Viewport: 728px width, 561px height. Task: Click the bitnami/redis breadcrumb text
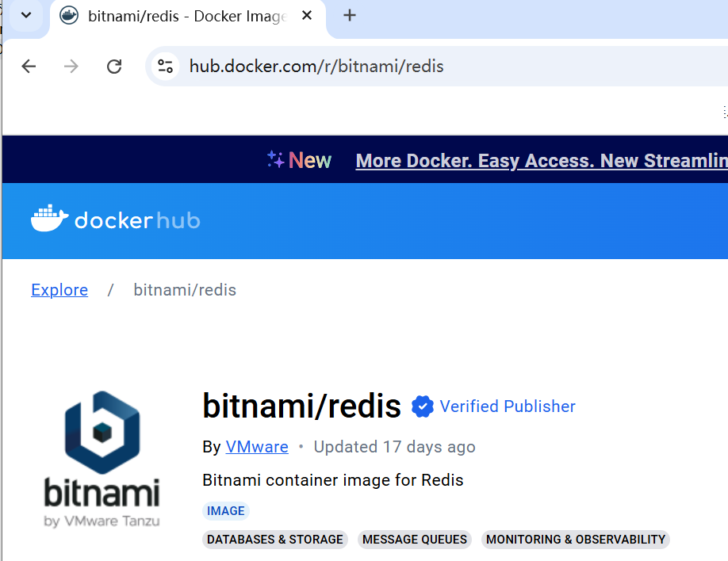click(185, 290)
